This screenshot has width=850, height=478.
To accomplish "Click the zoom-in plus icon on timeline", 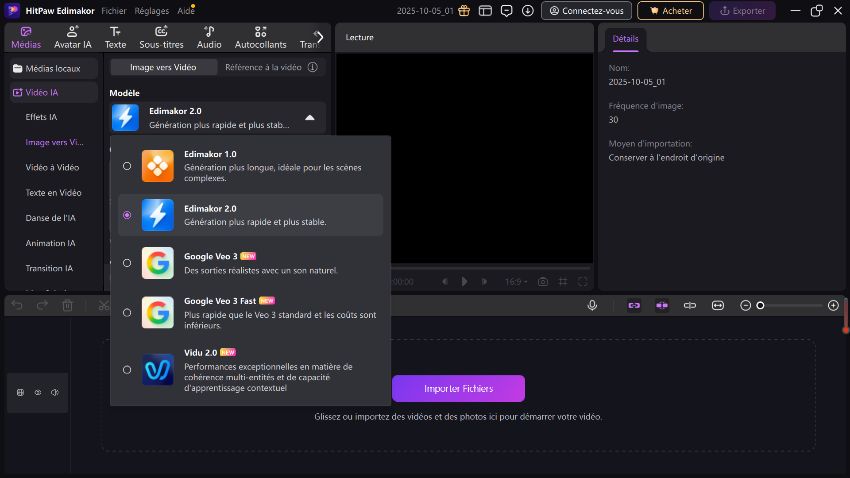I will pos(833,305).
